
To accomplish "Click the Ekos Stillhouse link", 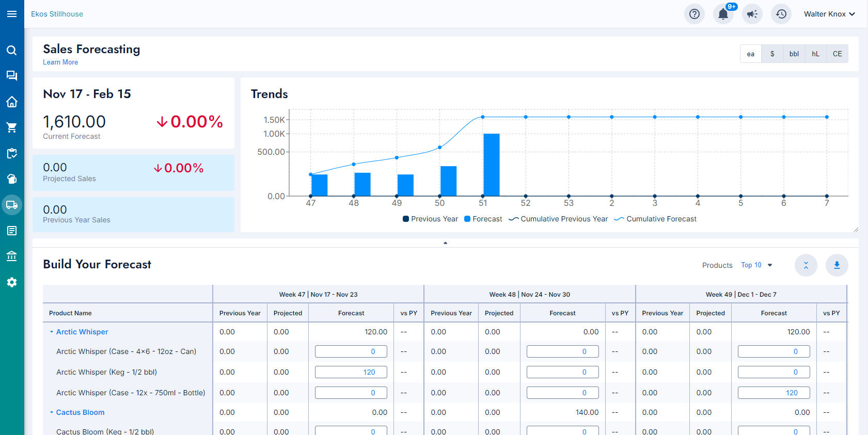I will tap(57, 14).
